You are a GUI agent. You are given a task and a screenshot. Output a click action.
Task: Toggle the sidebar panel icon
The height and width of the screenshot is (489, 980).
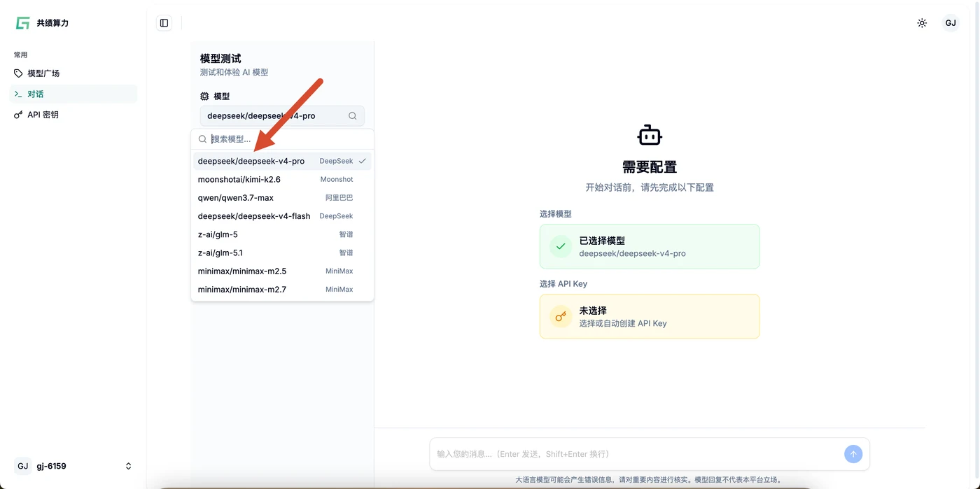pyautogui.click(x=164, y=23)
